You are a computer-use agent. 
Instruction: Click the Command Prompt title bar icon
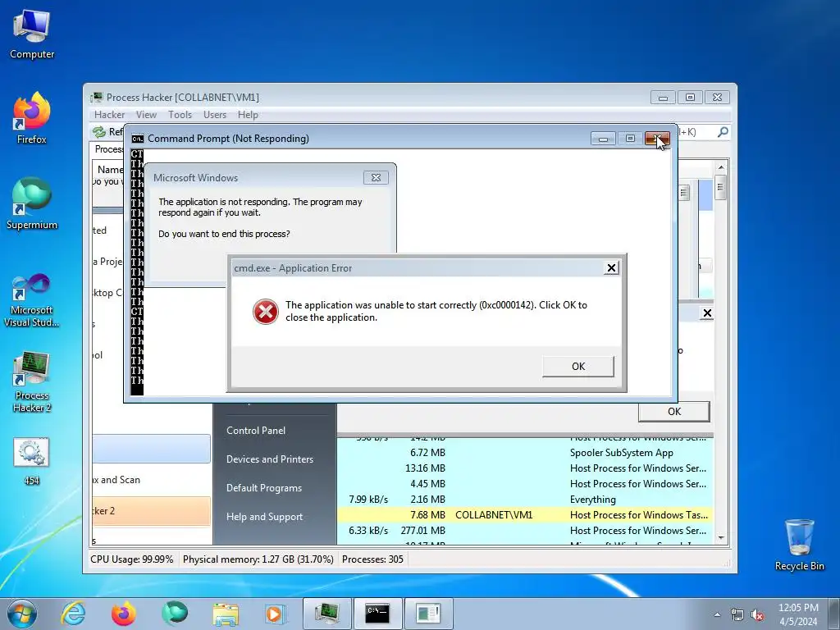(x=138, y=139)
